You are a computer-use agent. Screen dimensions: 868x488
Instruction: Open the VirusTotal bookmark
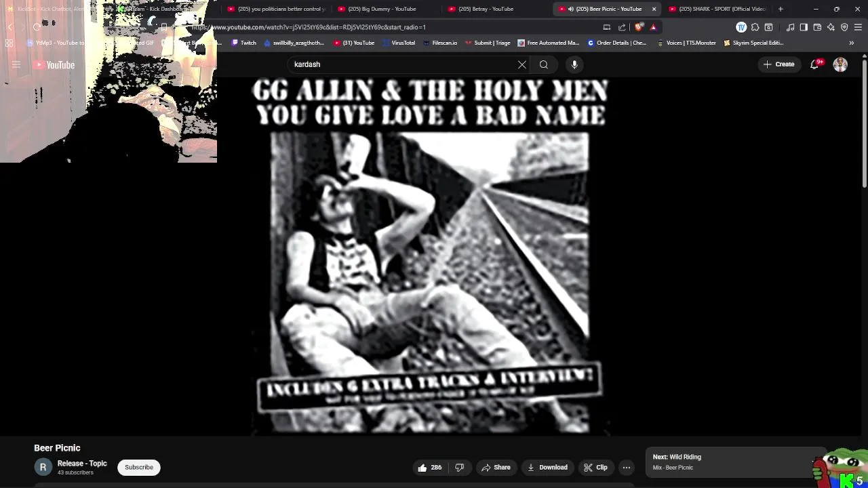click(x=399, y=43)
